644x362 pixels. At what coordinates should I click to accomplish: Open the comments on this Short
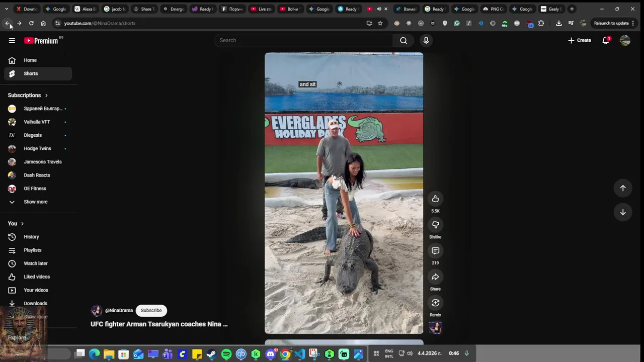pos(435,251)
